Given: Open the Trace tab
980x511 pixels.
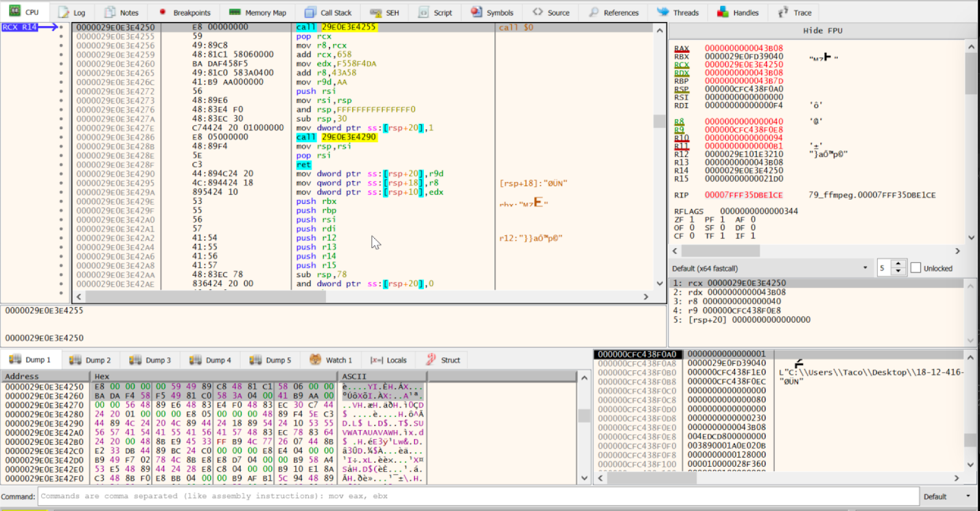Looking at the screenshot, I should (795, 12).
